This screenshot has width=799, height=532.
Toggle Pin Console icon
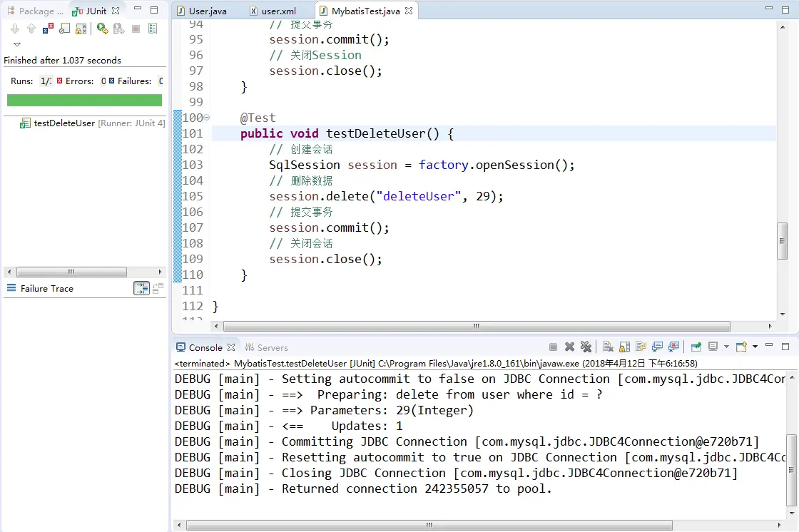coord(696,347)
